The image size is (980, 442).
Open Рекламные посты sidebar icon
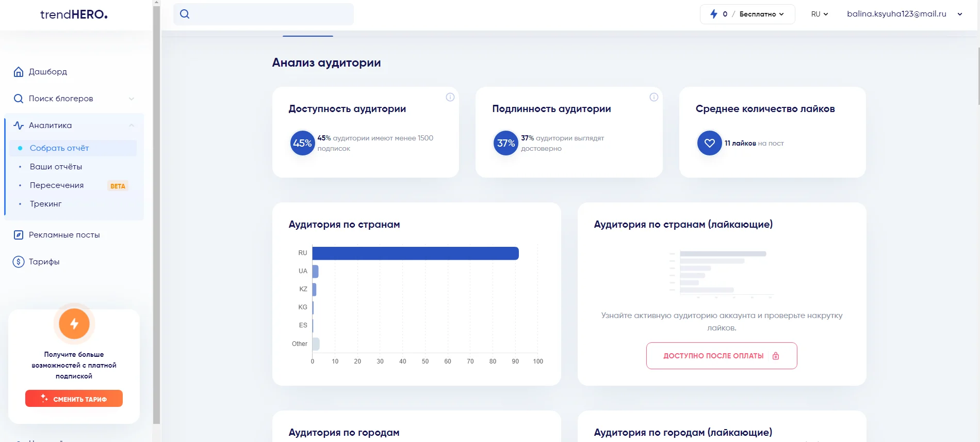coord(19,235)
